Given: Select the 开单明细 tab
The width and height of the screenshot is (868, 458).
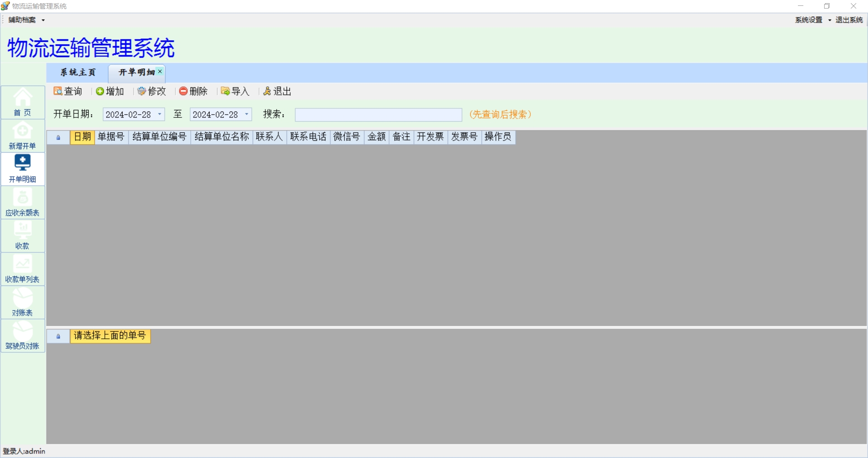Looking at the screenshot, I should (136, 73).
